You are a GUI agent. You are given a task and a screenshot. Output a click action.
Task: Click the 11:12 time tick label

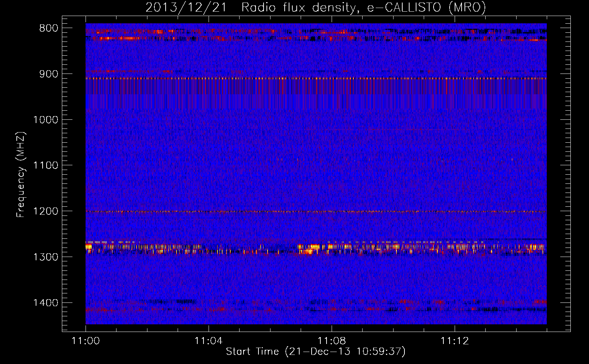pos(455,341)
